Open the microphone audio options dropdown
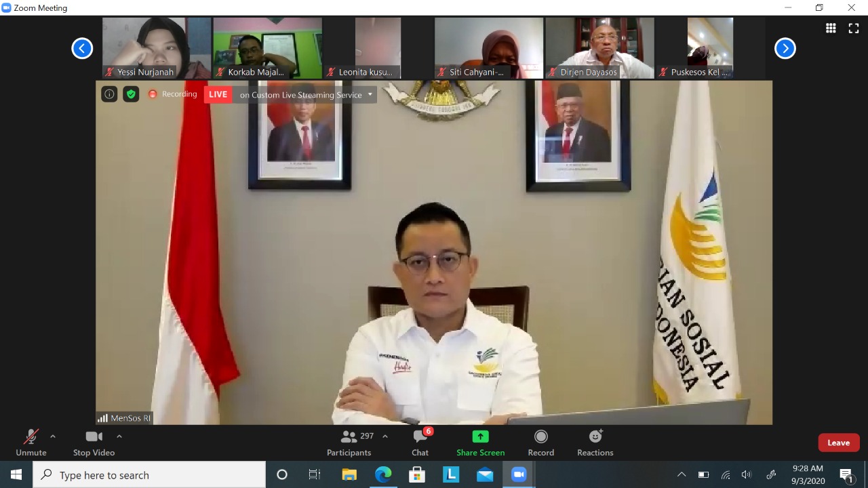 click(52, 436)
